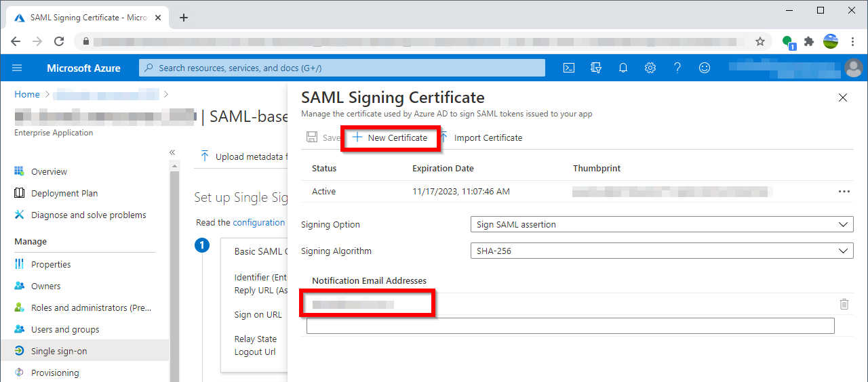Open the Signing Algorithm dropdown
The width and height of the screenshot is (868, 382).
[x=661, y=251]
